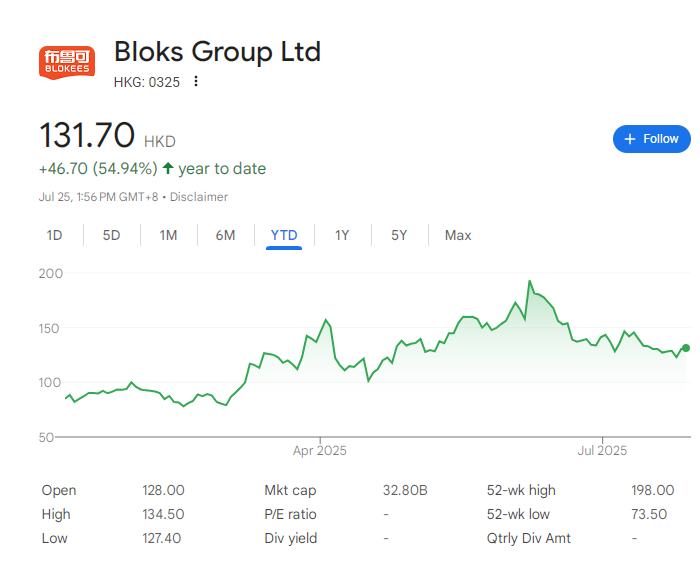This screenshot has width=700, height=563.
Task: Open the three-dot more options menu
Action: coord(196,81)
